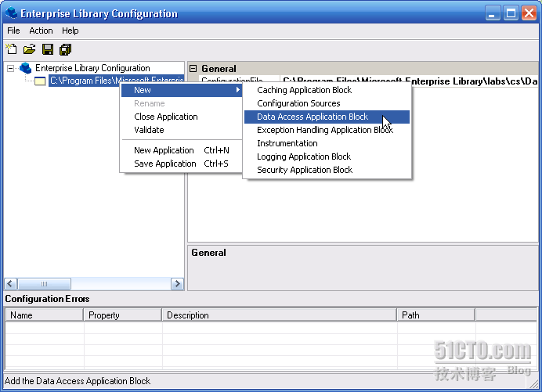Open the File menu
Screen dimensions: 542x392
(x=13, y=31)
